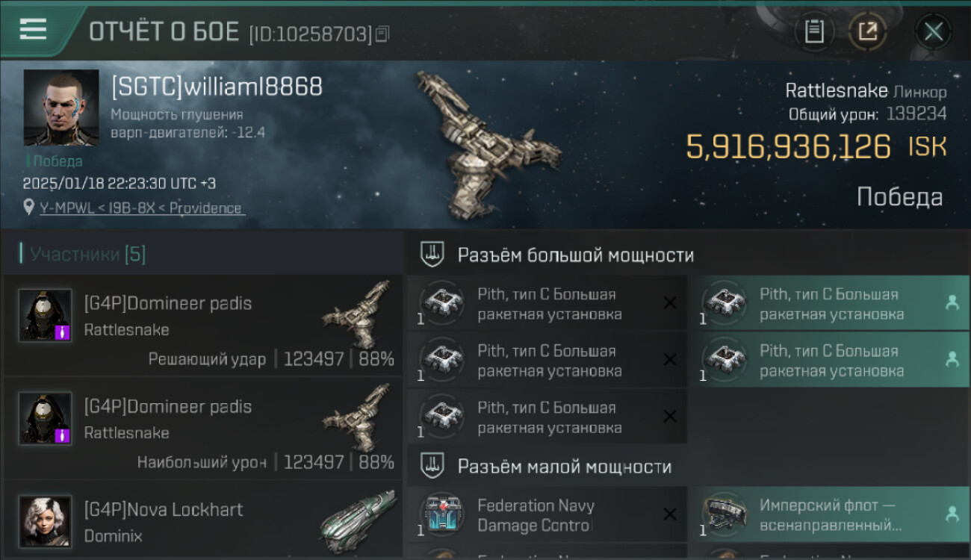Collapse Разъём большой мощности section
The image size is (971, 560).
[x=433, y=255]
